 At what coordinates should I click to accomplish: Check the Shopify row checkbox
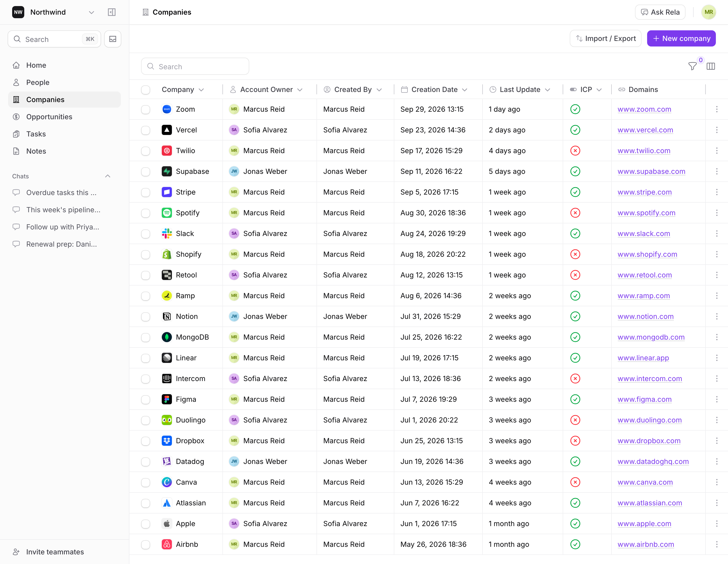pyautogui.click(x=145, y=254)
